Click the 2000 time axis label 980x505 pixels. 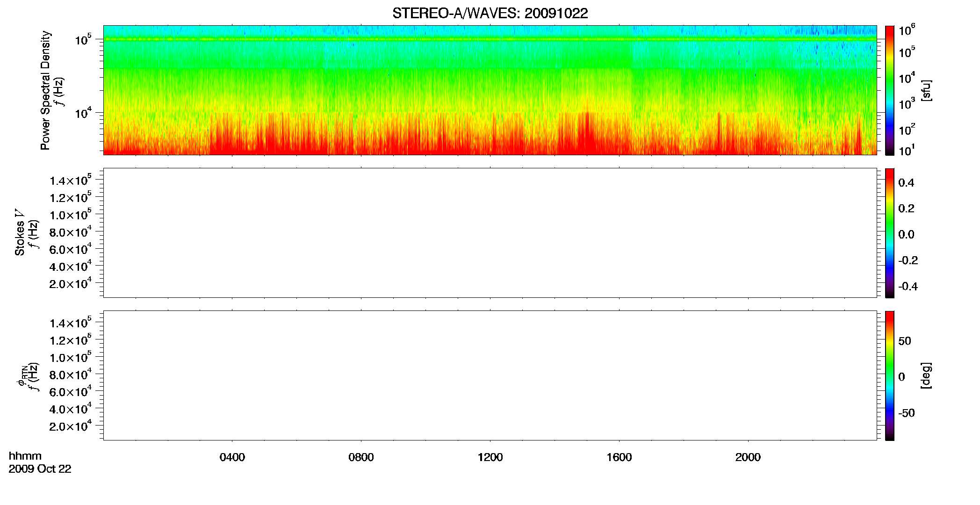(748, 457)
